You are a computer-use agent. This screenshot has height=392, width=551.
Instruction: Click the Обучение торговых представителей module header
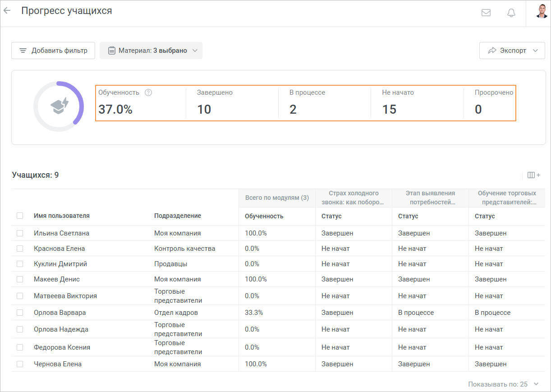(x=507, y=198)
